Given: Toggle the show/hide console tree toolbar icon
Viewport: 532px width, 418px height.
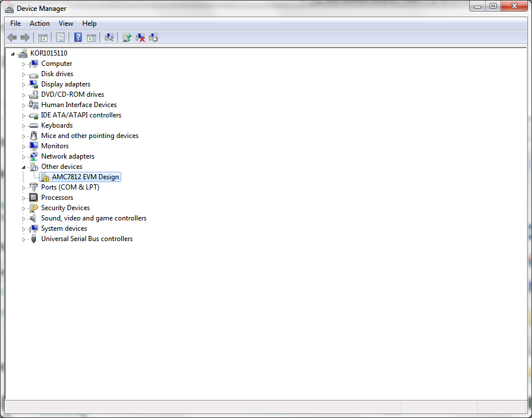Looking at the screenshot, I should point(43,37).
